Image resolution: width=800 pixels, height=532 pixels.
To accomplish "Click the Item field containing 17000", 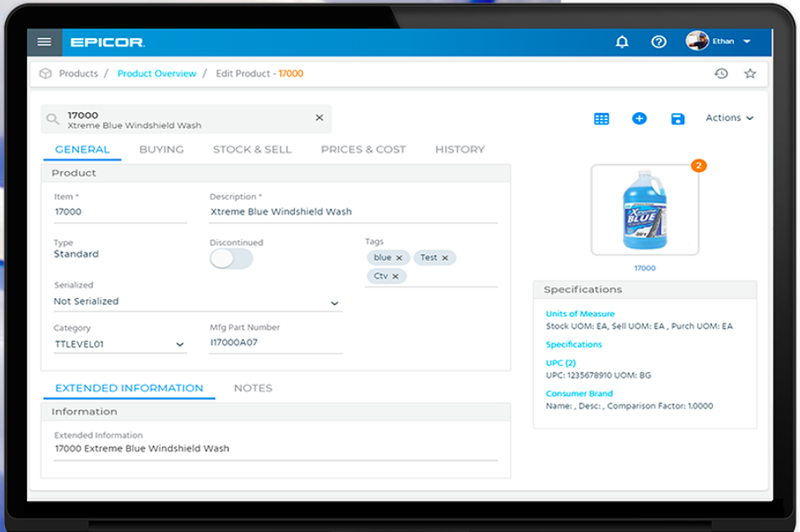I will coord(120,212).
